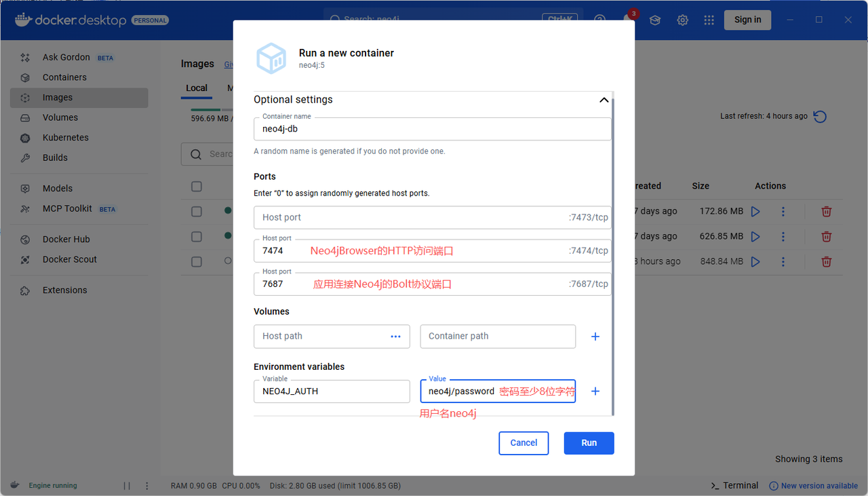This screenshot has width=868, height=496.
Task: Select Images in the sidebar
Action: (x=79, y=97)
